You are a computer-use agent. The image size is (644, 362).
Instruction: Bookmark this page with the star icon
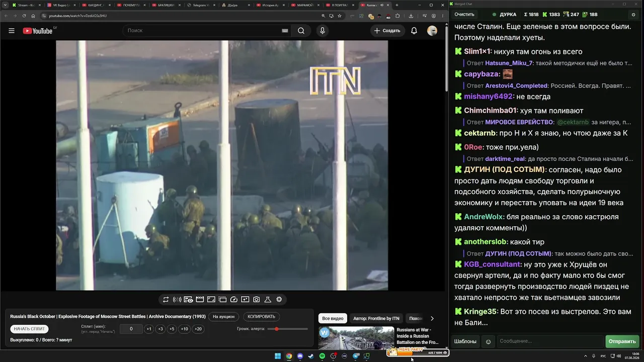coord(340,16)
